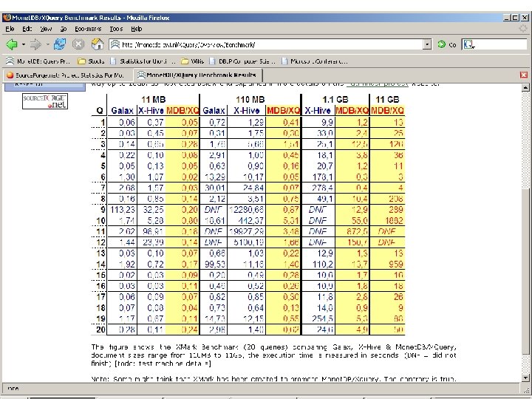
Task: Click the 11 MB column group header
Action: (x=154, y=100)
